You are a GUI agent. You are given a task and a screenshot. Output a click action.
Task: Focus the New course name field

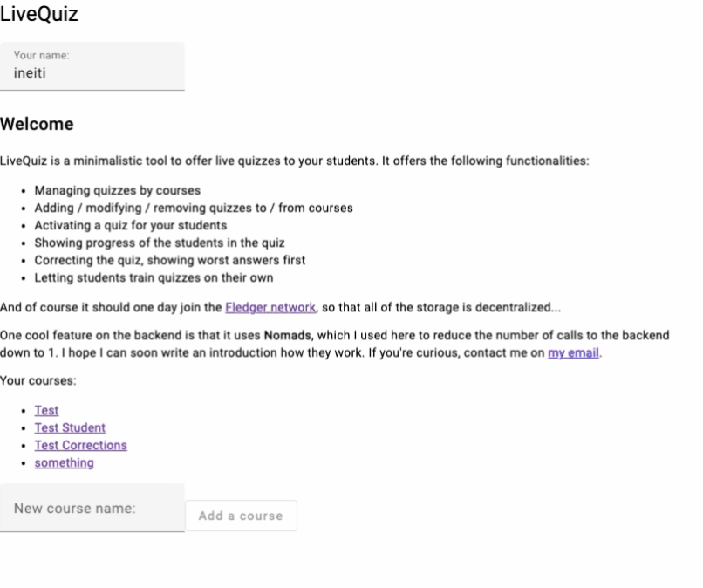pos(92,508)
